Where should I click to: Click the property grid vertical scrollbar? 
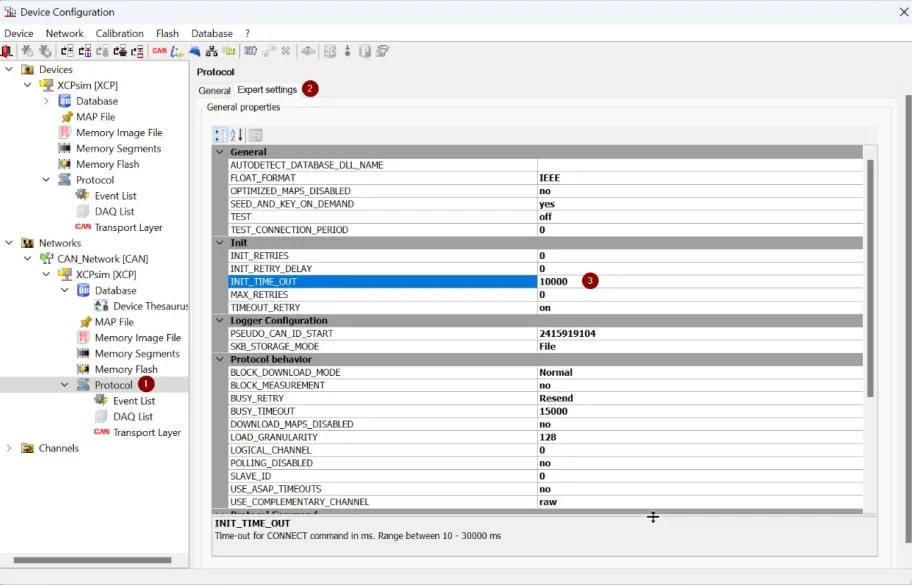(870, 279)
